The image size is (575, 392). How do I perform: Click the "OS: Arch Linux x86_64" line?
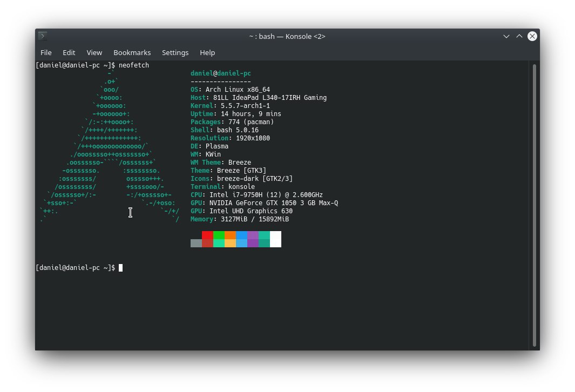tap(231, 90)
